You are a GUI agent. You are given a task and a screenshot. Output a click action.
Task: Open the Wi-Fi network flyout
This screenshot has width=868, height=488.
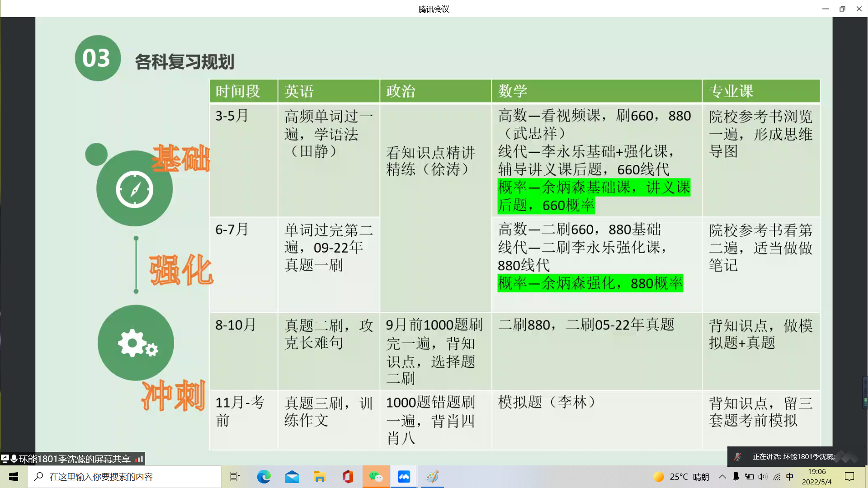coord(777,477)
